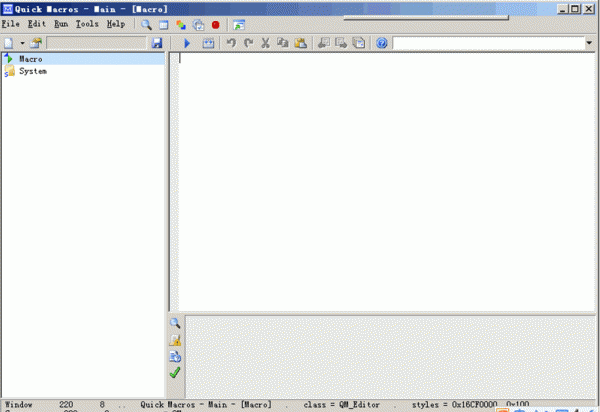Viewport: 600px width, 412px height.
Task: Click the 'Window' label in the status bar
Action: point(18,404)
